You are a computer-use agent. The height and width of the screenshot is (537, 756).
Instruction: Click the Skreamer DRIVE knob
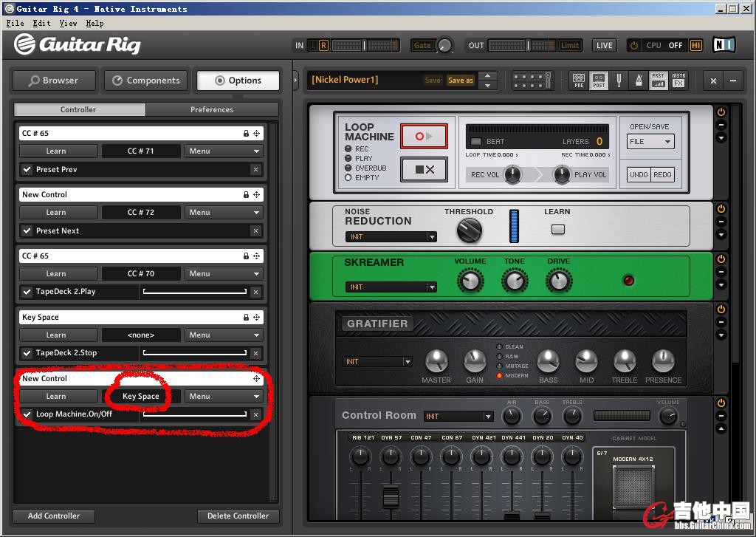(x=559, y=280)
